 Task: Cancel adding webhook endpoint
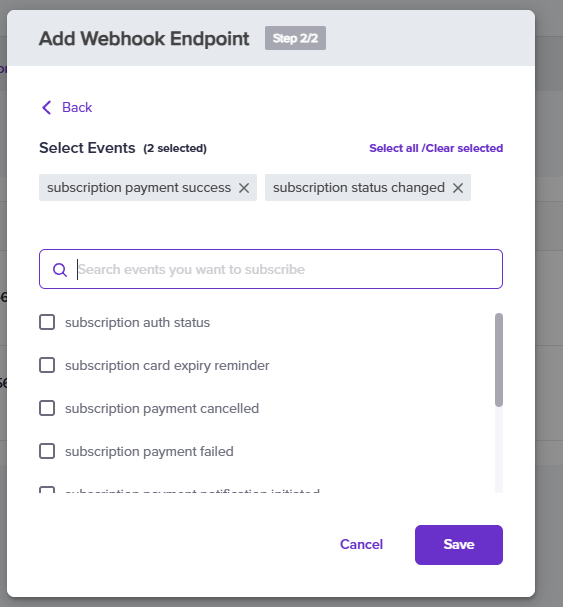(x=361, y=544)
